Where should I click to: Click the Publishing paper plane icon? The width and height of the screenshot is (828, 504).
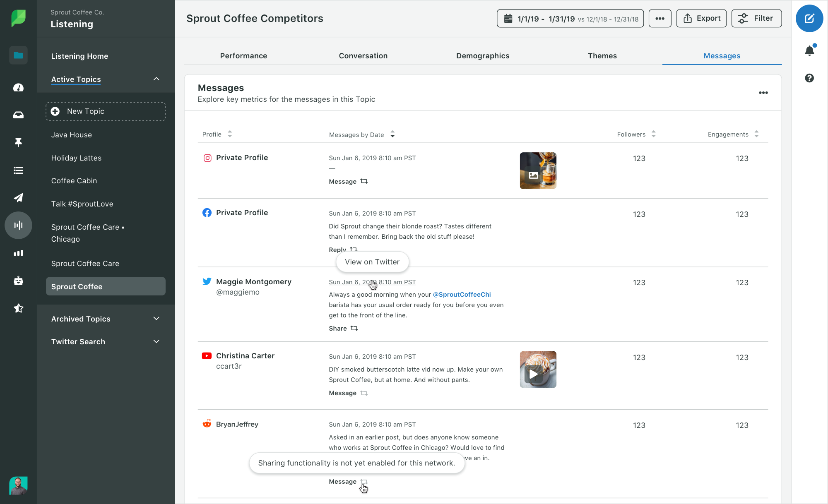[x=18, y=198]
